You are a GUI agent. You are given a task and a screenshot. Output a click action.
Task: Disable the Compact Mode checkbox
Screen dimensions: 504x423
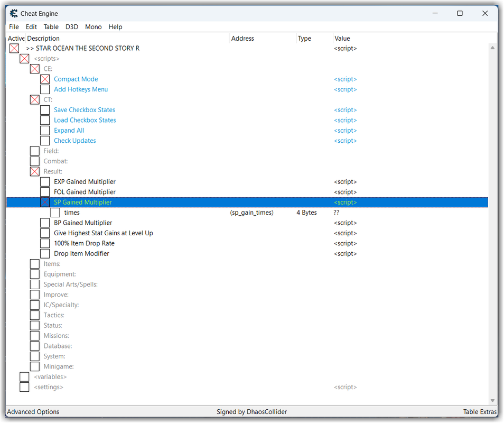coord(45,79)
